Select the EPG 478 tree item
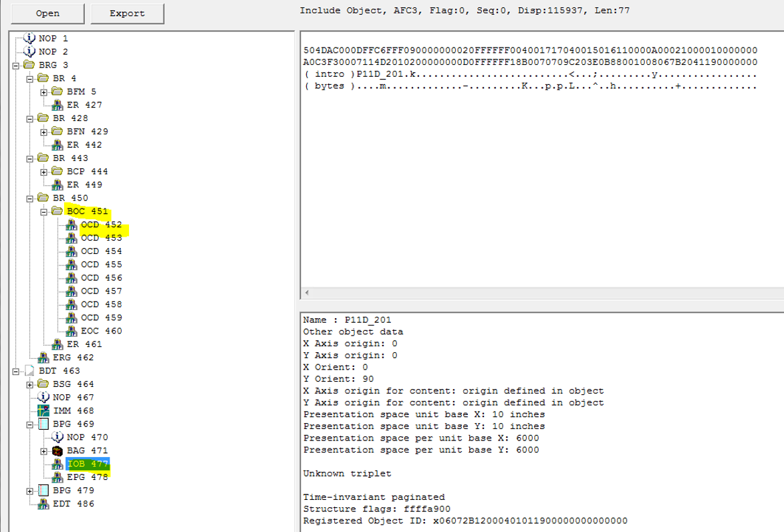 click(88, 477)
